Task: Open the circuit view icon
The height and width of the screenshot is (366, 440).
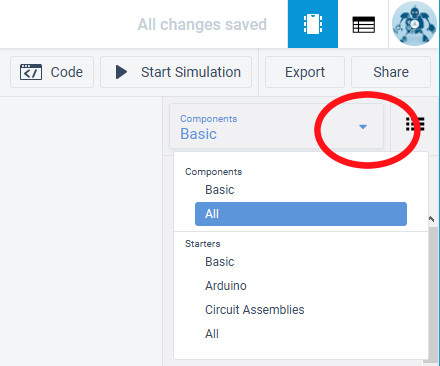Action: tap(313, 24)
